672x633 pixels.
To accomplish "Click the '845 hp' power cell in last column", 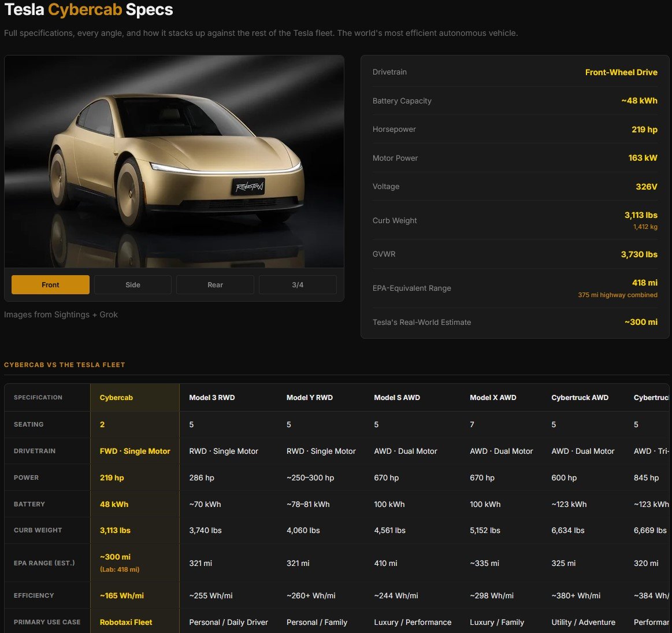I will click(x=646, y=477).
